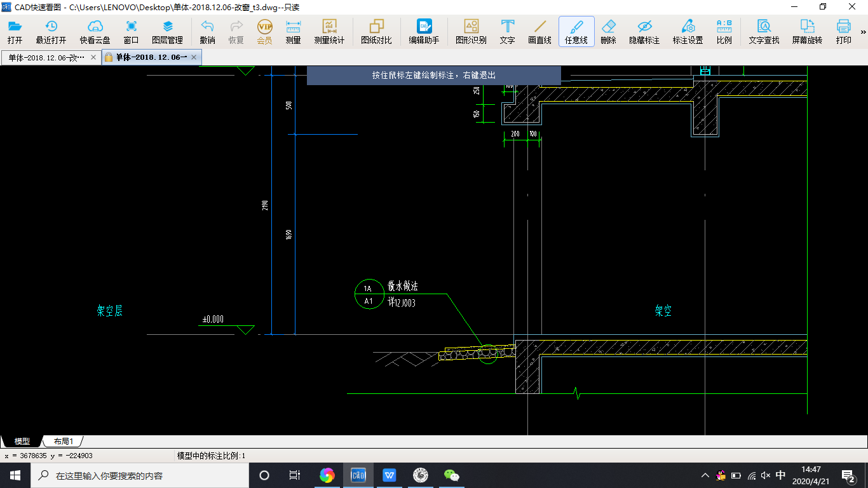Open the colorful browser taskbar icon
Viewport: 868px width, 488px height.
click(327, 475)
